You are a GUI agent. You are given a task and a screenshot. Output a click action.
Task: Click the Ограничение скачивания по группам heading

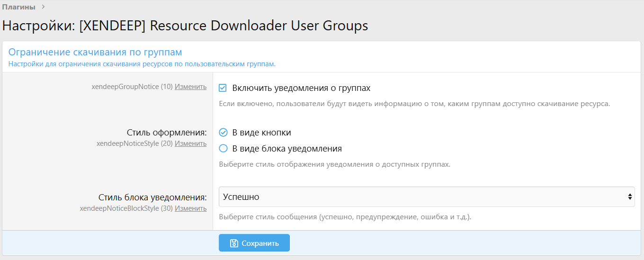[95, 52]
